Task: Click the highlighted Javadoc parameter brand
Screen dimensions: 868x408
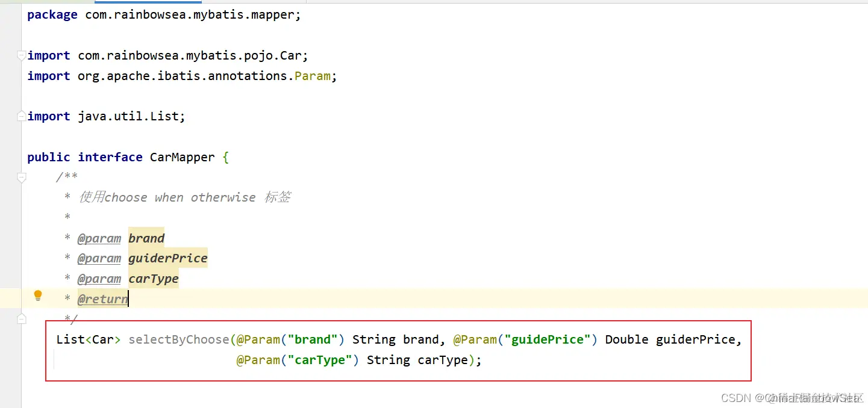Action: [146, 238]
